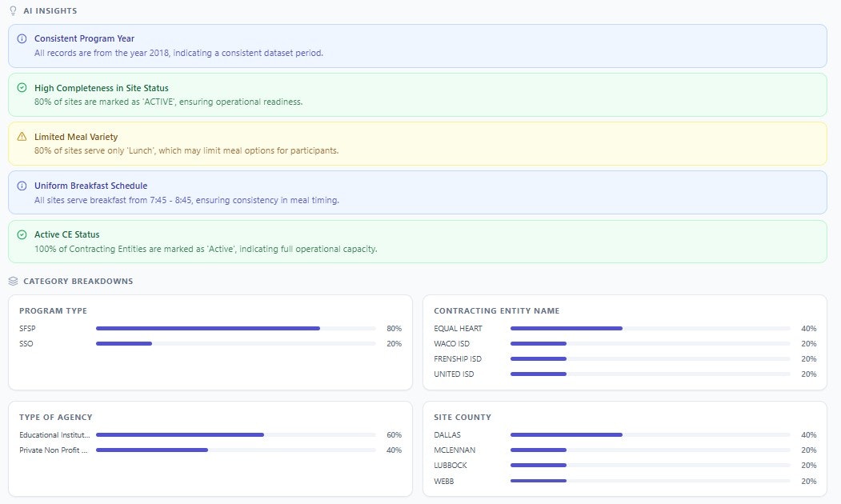Screen dimensions: 841x504
Task: Click the UNITED ISD progress bar
Action: click(651, 374)
